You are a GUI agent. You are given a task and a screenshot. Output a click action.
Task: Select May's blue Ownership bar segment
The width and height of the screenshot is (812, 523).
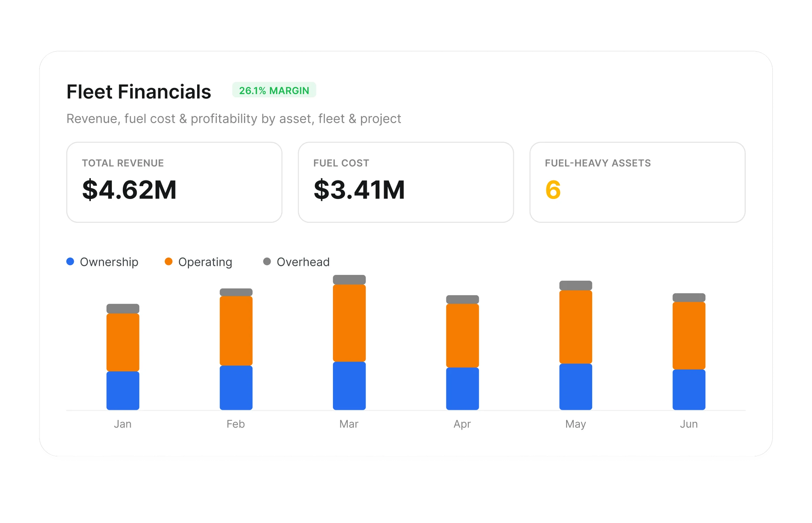[x=576, y=386]
